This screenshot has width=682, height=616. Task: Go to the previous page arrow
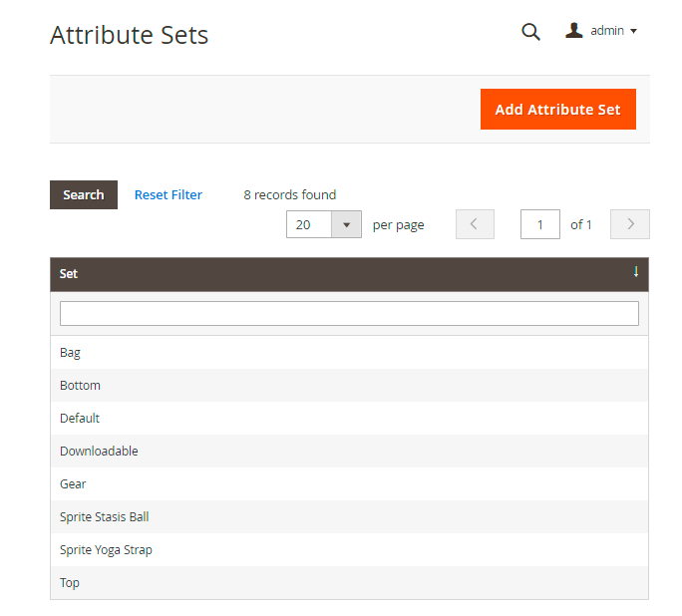click(475, 224)
